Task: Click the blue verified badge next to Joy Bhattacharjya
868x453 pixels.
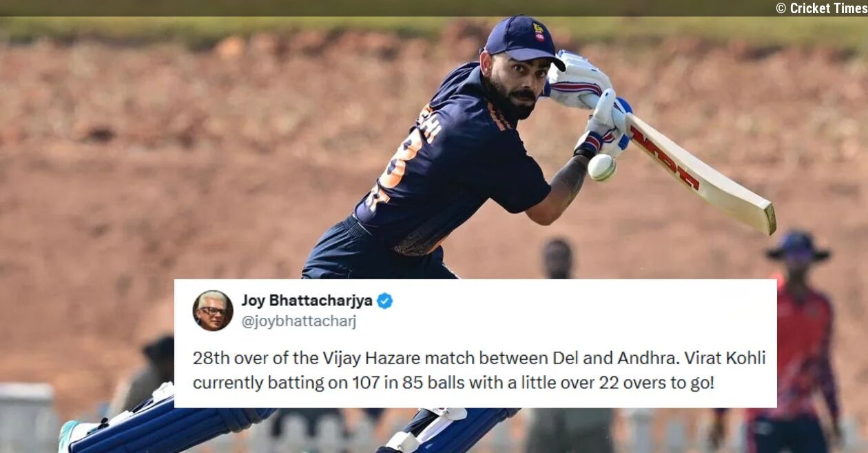Action: pyautogui.click(x=384, y=301)
